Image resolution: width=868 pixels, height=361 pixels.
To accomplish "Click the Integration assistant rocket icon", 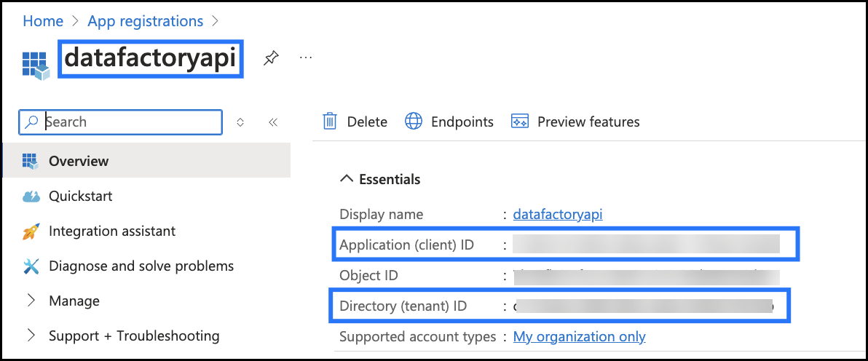I will 31,231.
